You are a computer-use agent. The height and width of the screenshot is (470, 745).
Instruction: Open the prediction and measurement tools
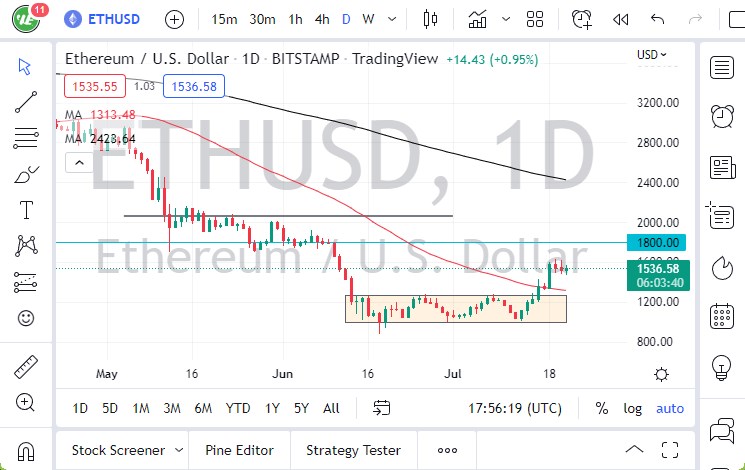pos(26,282)
